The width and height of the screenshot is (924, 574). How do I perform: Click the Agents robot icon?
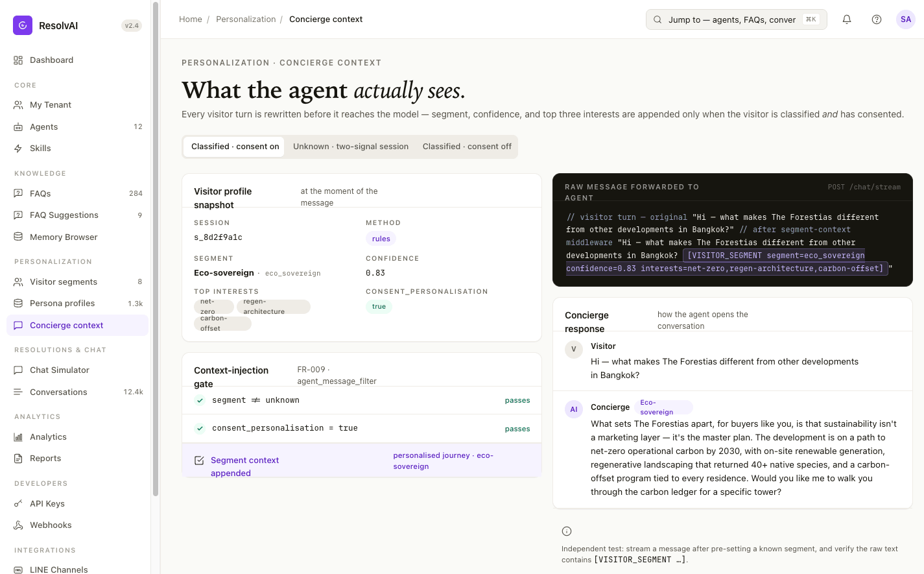pyautogui.click(x=18, y=127)
